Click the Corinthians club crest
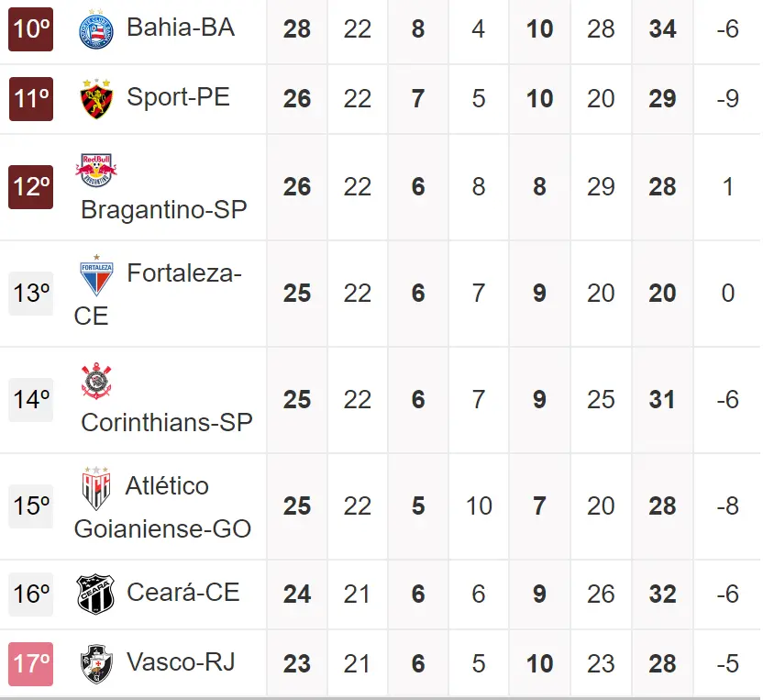 [x=95, y=382]
